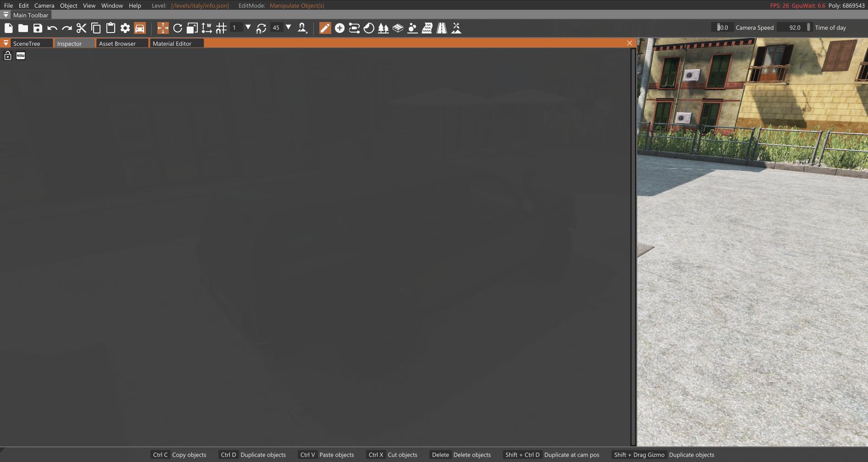
Task: Click the create object plus icon
Action: [339, 28]
